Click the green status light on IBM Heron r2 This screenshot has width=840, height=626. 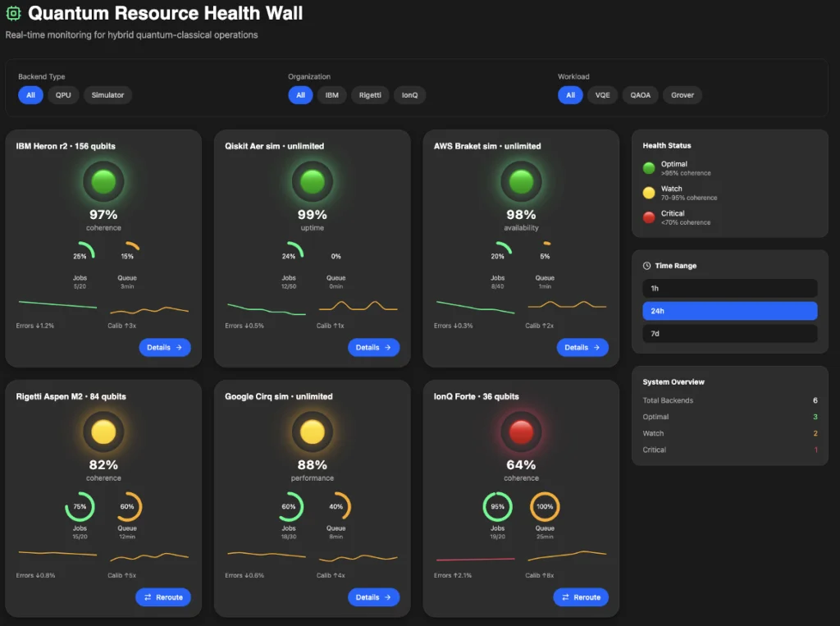pos(103,181)
